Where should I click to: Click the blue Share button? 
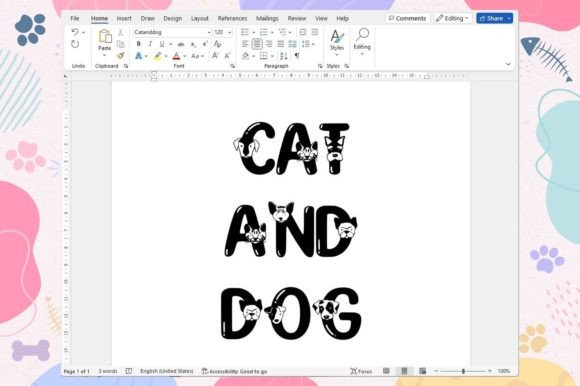point(494,18)
